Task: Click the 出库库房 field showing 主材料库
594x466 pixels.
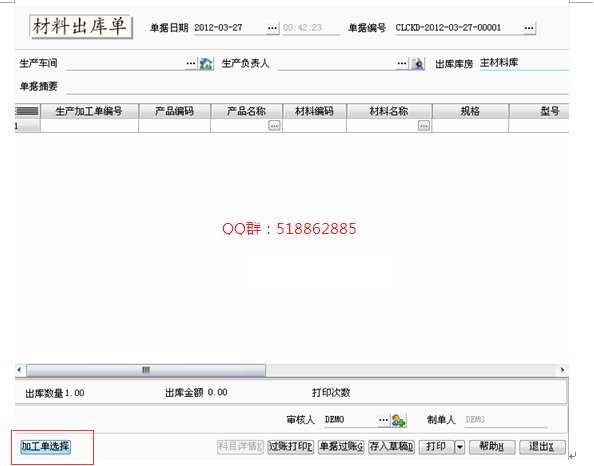Action: pos(524,63)
